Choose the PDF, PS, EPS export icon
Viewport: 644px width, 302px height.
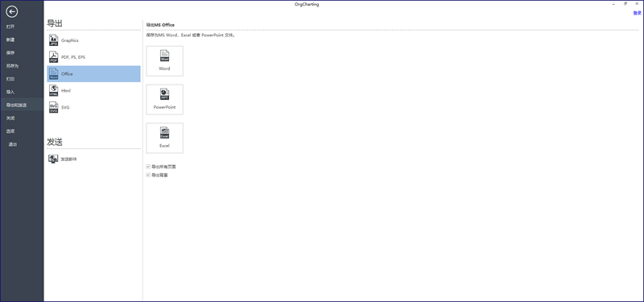coord(54,56)
